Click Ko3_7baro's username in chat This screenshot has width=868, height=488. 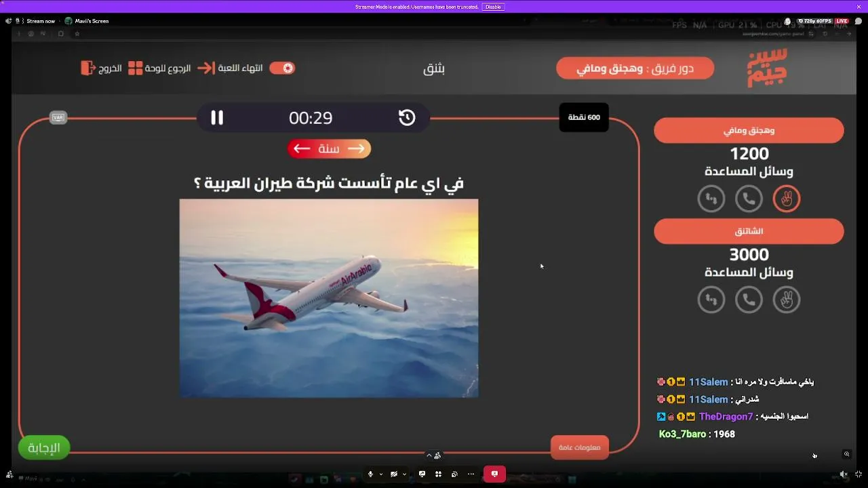point(683,434)
